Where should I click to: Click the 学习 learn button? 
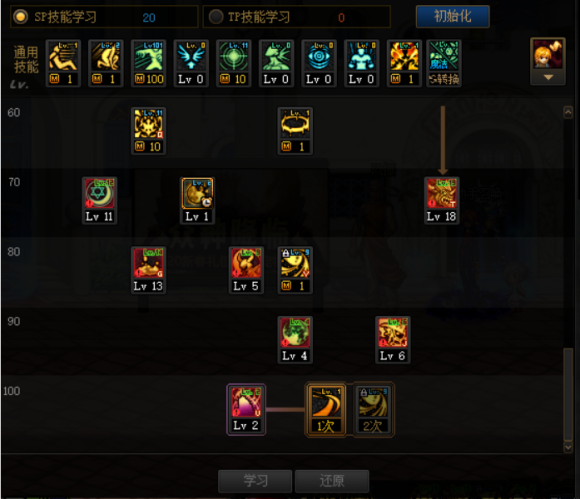click(255, 481)
